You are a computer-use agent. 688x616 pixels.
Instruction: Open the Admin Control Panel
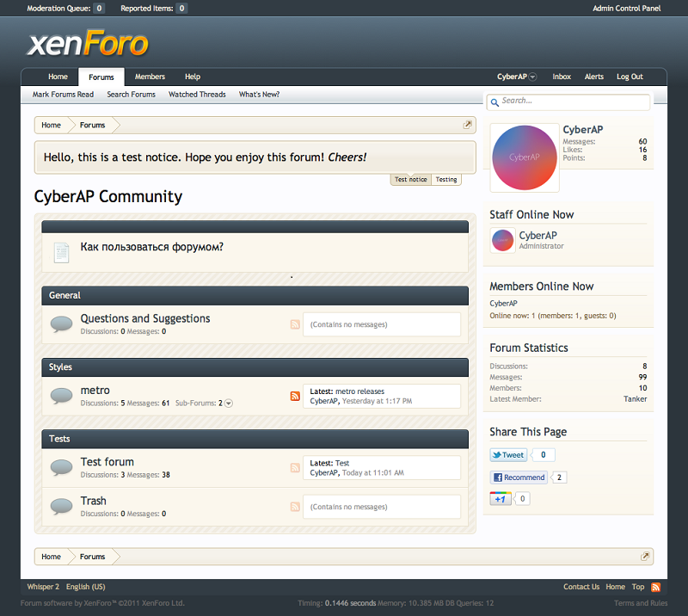coord(627,9)
